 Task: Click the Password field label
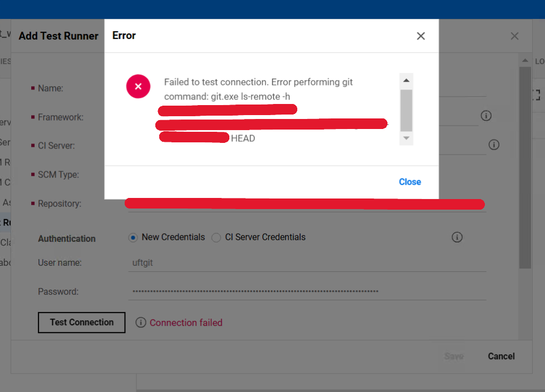[x=58, y=292]
